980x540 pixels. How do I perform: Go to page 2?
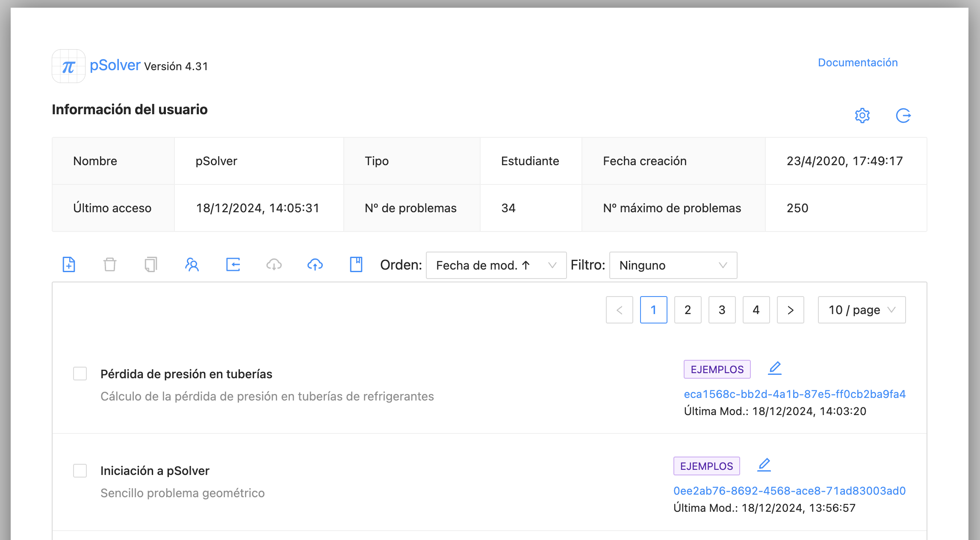688,310
